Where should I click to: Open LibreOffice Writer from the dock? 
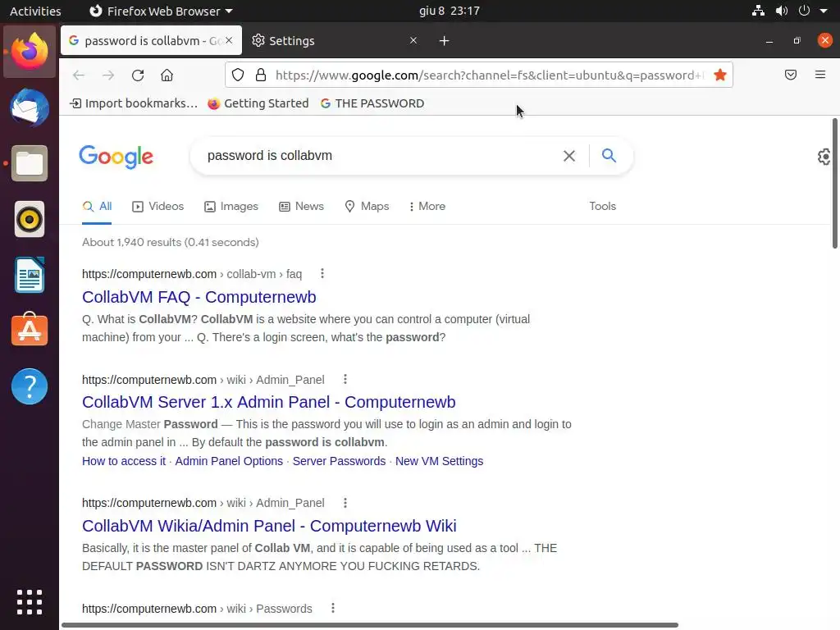coord(30,275)
